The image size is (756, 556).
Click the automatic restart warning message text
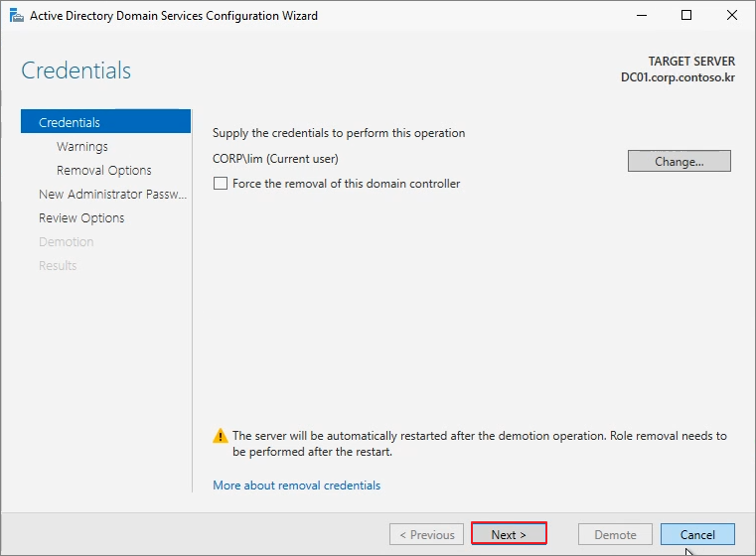479,444
